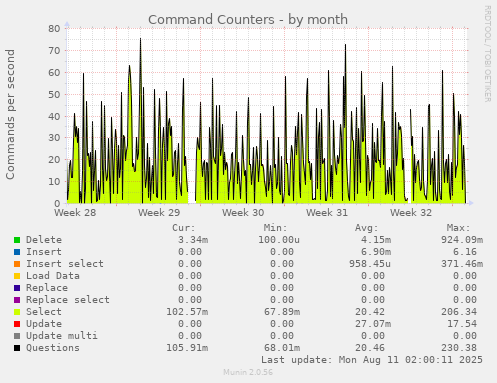Click the Max: column header

tap(458, 228)
